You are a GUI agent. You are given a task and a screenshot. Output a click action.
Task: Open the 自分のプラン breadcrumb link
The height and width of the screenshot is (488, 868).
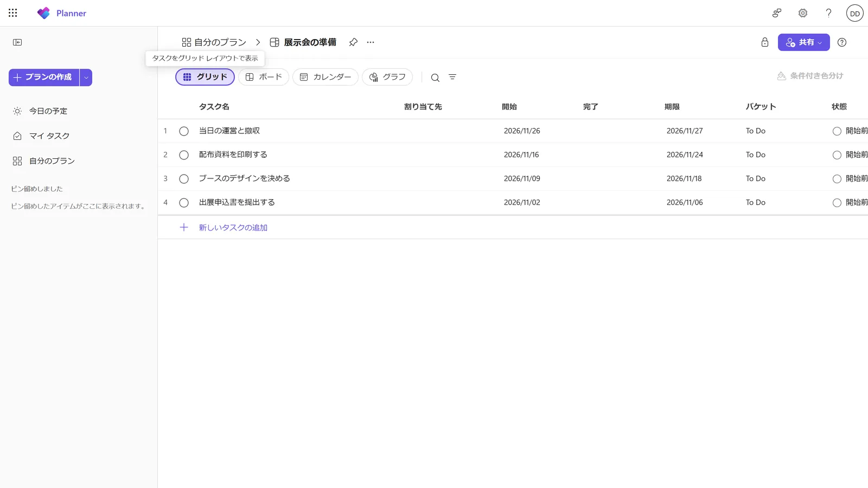point(214,42)
